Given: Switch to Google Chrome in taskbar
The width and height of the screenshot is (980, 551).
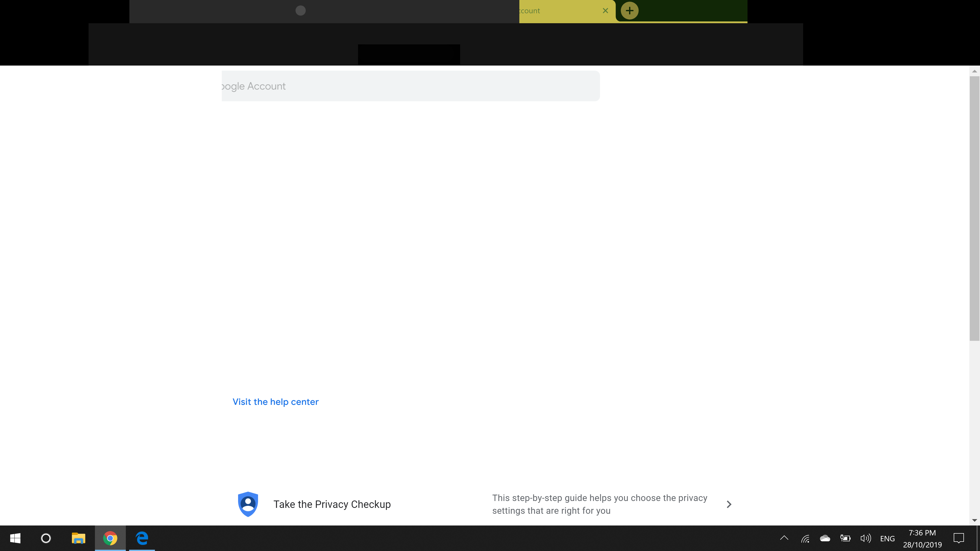Looking at the screenshot, I should (x=110, y=538).
